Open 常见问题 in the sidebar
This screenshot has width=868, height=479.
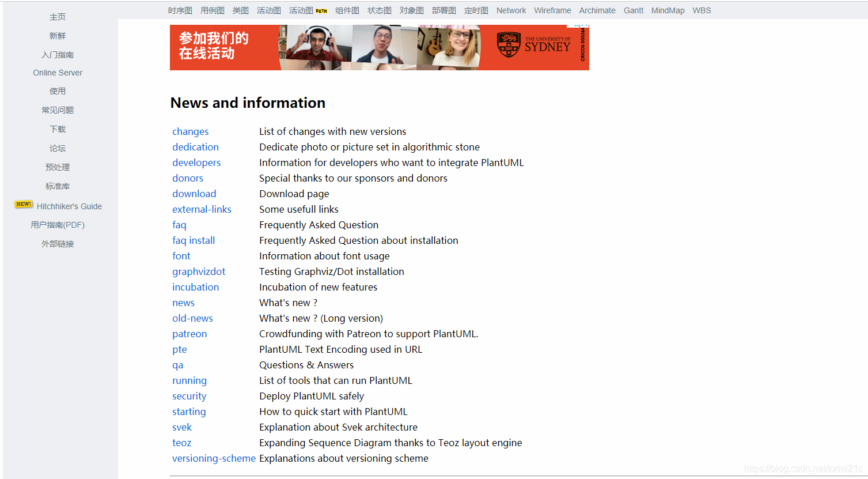click(x=58, y=110)
